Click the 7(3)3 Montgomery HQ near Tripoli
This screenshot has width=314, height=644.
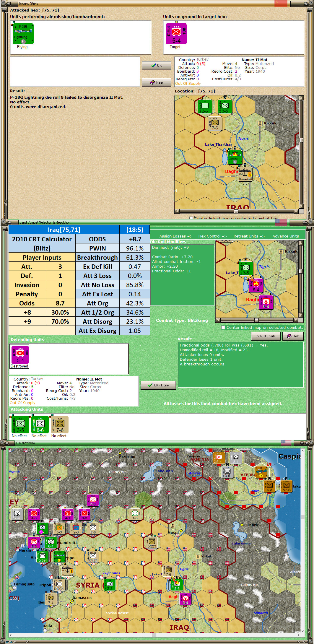tap(59, 585)
